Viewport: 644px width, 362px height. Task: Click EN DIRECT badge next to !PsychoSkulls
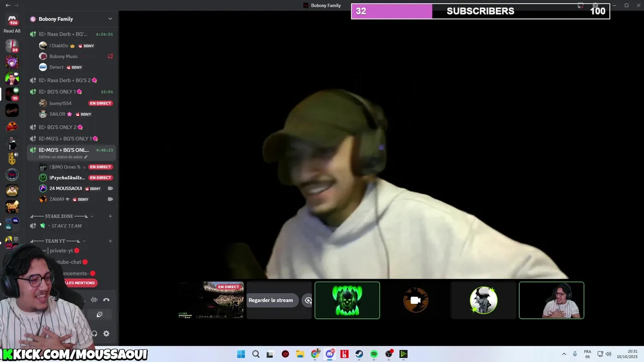click(x=100, y=177)
